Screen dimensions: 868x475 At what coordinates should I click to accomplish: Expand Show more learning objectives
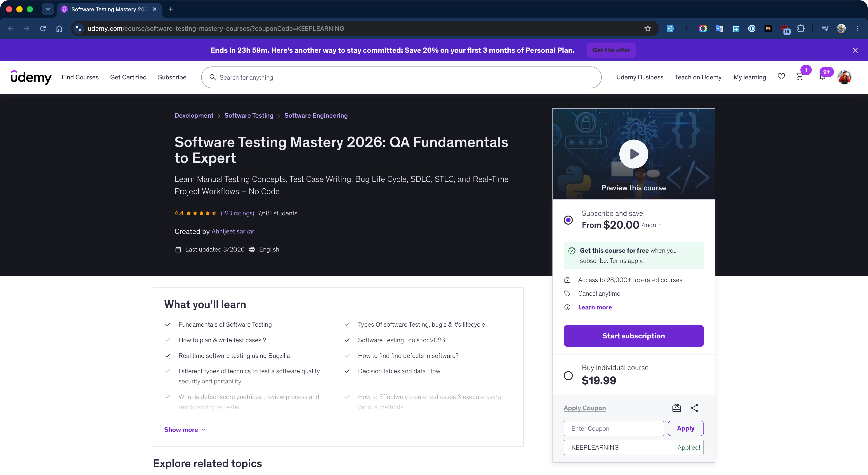point(185,430)
